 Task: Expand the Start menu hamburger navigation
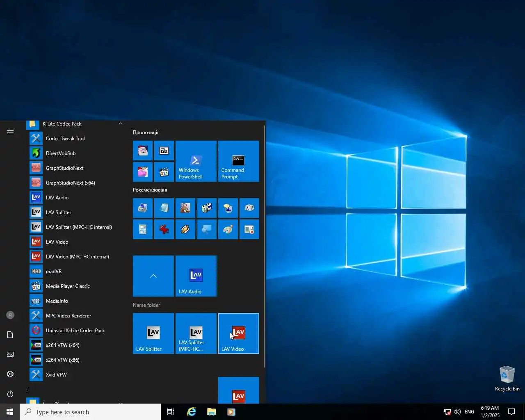pos(10,132)
